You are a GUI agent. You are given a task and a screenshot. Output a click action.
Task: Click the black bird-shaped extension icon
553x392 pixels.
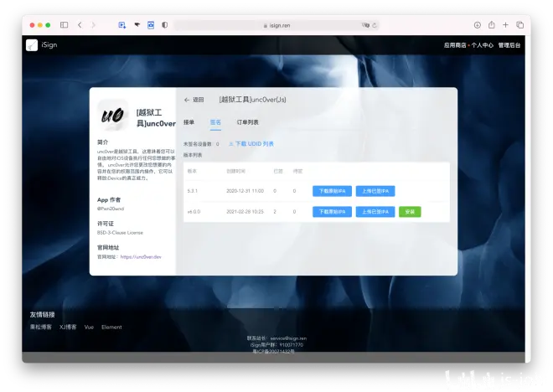click(137, 24)
